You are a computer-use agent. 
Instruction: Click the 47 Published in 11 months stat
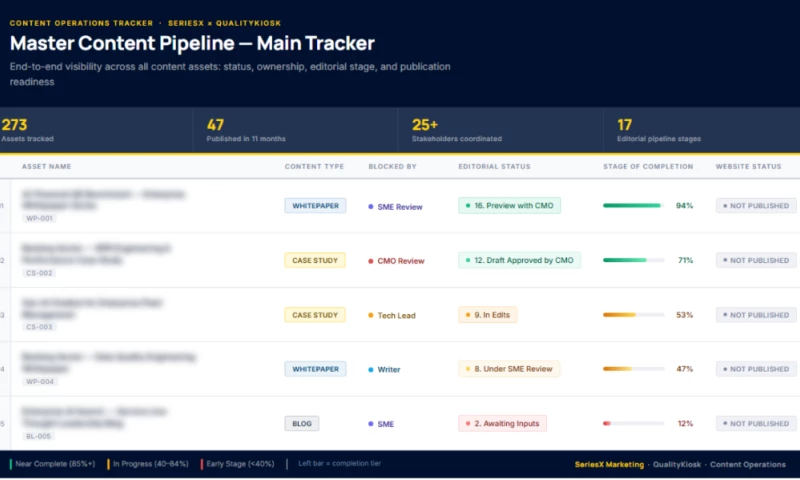[x=246, y=130]
